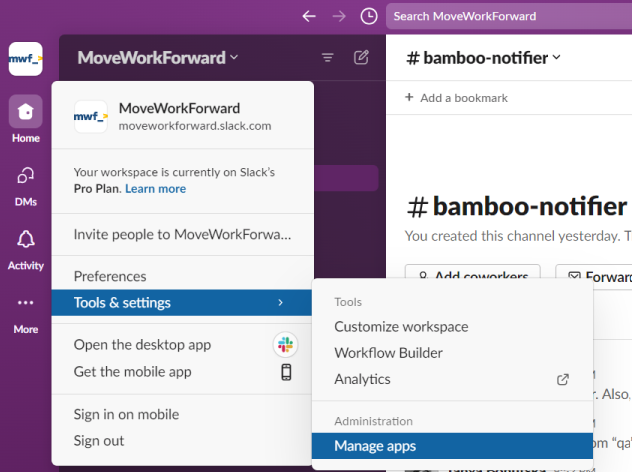Image resolution: width=632 pixels, height=472 pixels.
Task: Click the back navigation arrow
Action: click(309, 16)
